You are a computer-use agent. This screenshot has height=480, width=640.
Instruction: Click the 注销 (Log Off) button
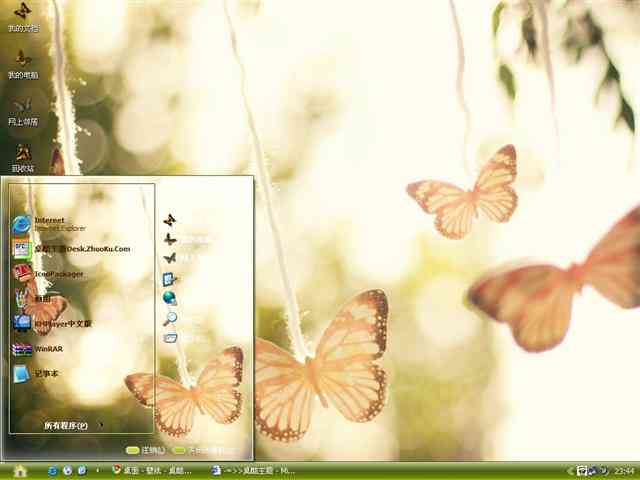pos(146,450)
